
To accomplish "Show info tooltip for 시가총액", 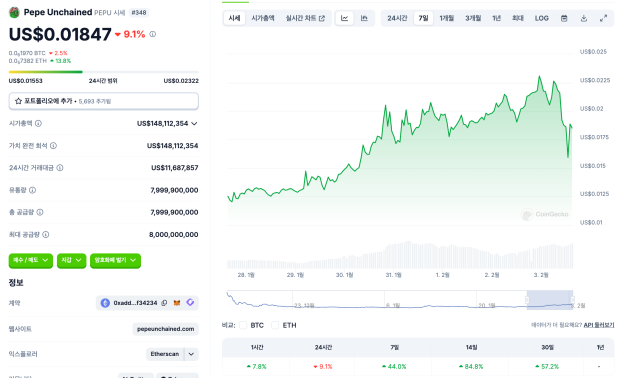I will tap(38, 123).
